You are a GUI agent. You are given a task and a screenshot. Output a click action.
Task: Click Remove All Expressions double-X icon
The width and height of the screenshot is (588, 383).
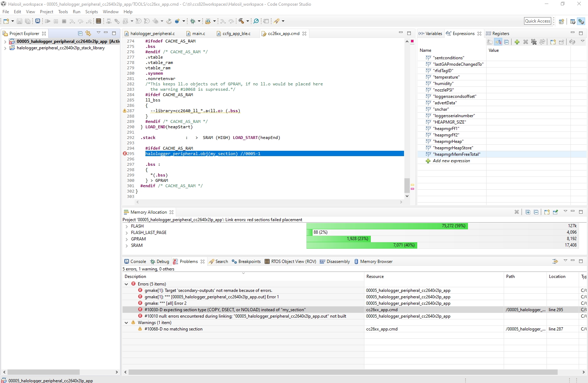tap(534, 42)
